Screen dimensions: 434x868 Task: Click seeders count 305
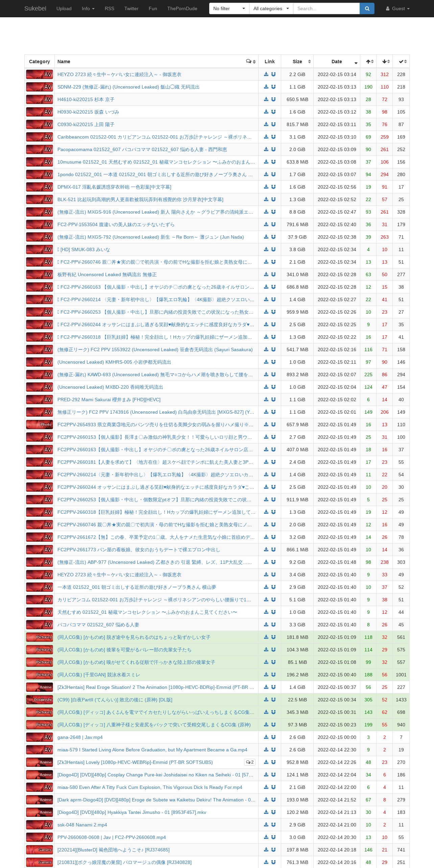coord(368,700)
